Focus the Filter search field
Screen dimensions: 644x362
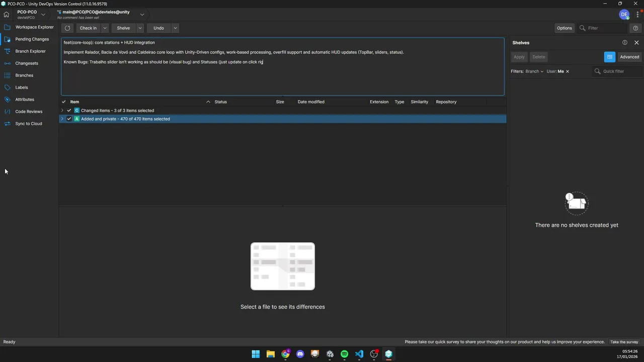(x=602, y=28)
